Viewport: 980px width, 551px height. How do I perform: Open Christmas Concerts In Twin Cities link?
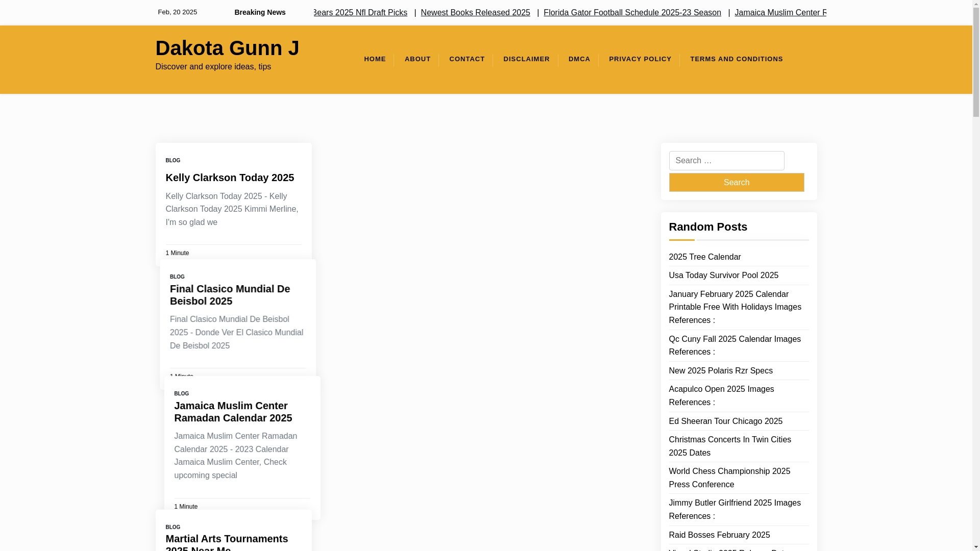(730, 446)
